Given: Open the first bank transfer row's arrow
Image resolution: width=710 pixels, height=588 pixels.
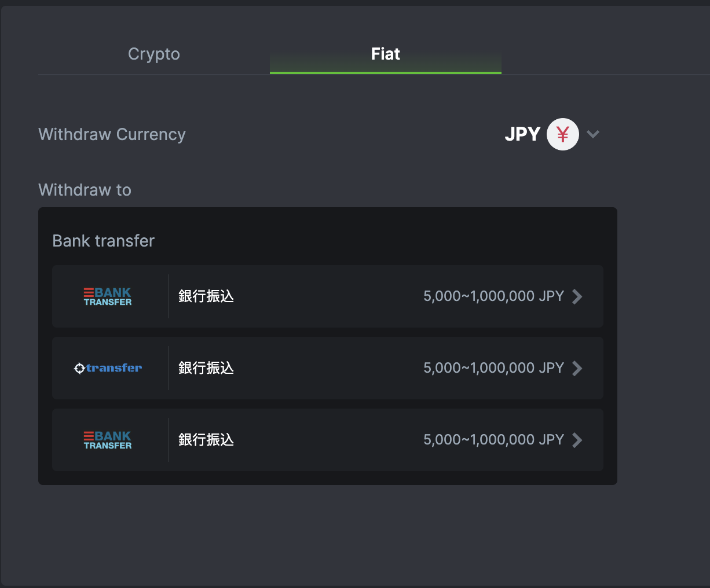Looking at the screenshot, I should coord(577,296).
